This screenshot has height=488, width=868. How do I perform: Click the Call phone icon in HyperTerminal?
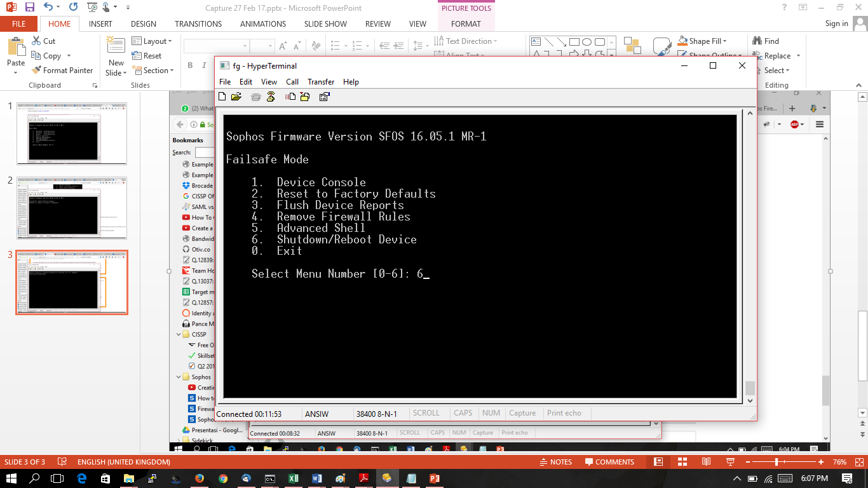pos(255,97)
